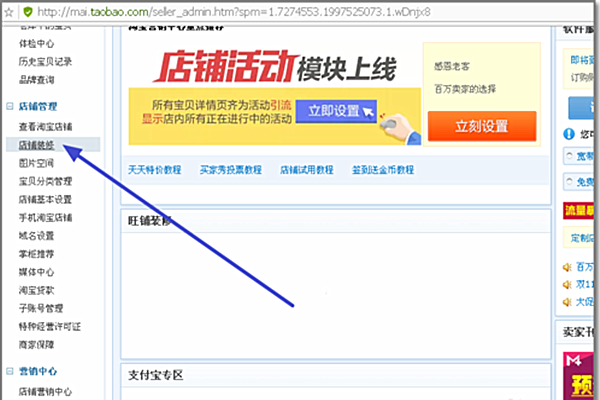Click the bookmark star icon in address bar

8,12
